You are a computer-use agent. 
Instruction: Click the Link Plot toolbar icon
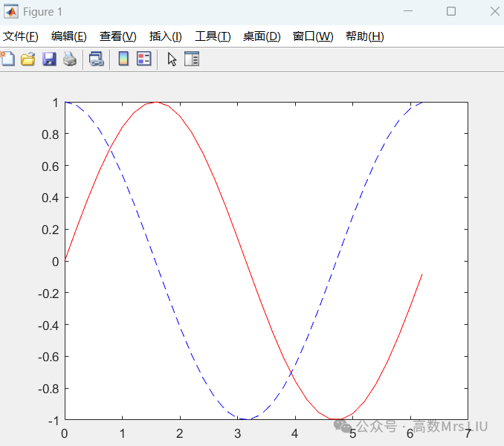coord(97,59)
